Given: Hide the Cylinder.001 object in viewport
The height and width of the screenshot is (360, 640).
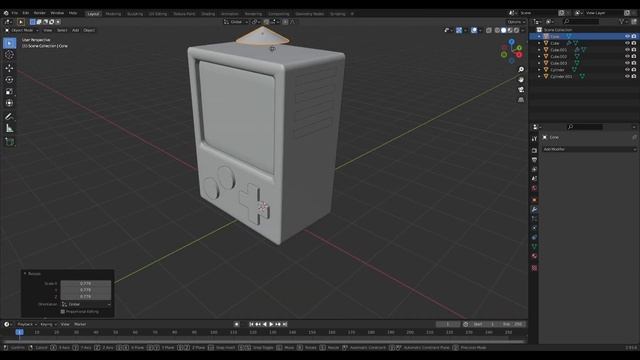Looking at the screenshot, I should tap(627, 76).
